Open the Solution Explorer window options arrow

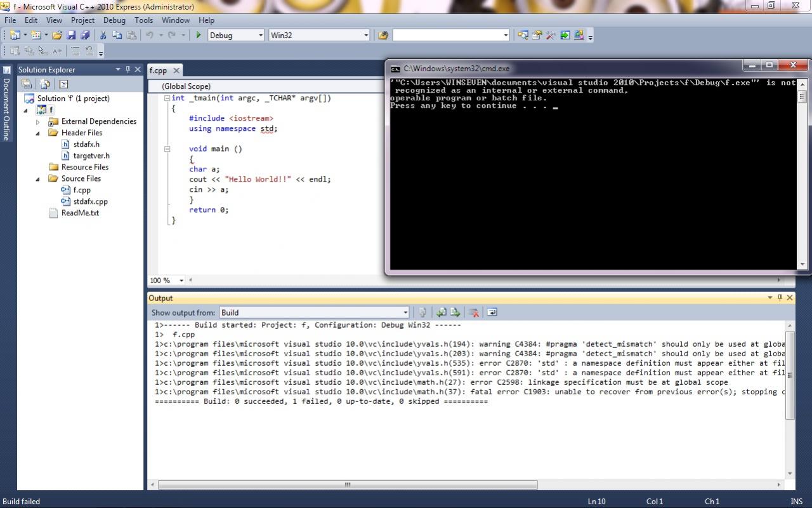(x=117, y=69)
